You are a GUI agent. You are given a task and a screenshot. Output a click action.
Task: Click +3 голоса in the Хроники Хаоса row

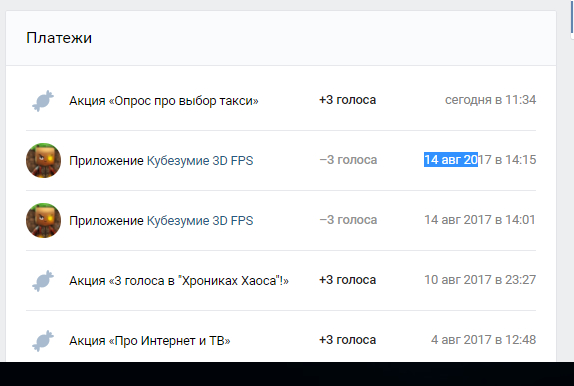pyautogui.click(x=347, y=280)
